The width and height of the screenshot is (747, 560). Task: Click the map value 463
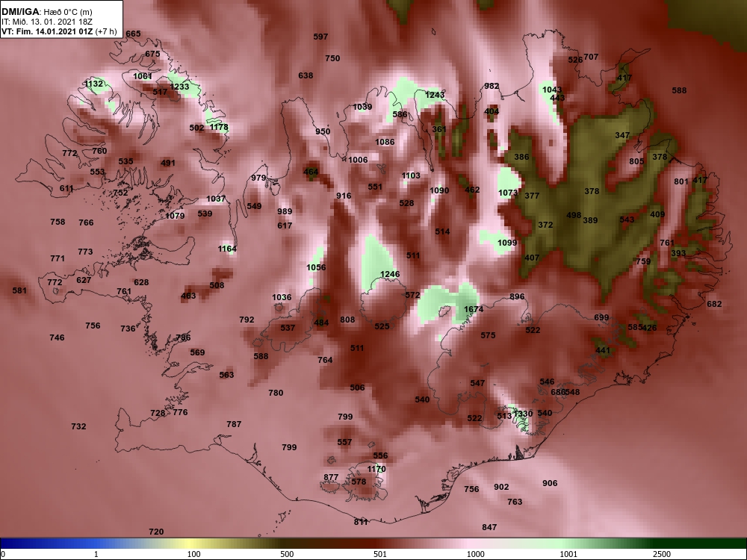pos(188,296)
